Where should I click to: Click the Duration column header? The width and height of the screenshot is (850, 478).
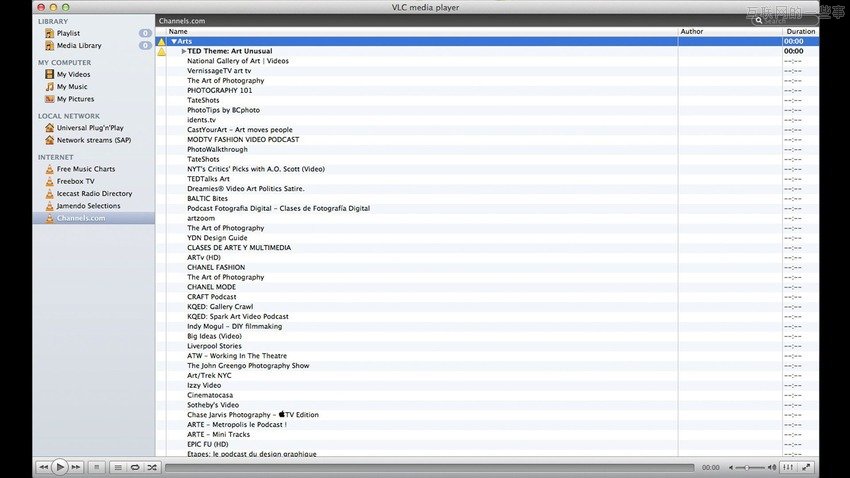pos(800,31)
